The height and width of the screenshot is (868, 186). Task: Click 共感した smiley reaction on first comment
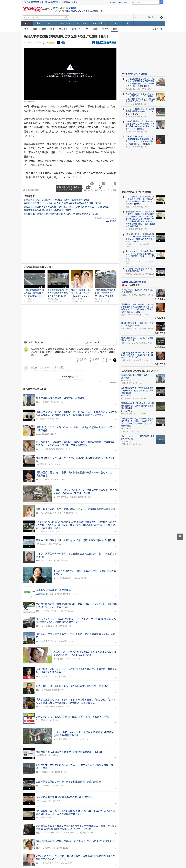tap(81, 360)
